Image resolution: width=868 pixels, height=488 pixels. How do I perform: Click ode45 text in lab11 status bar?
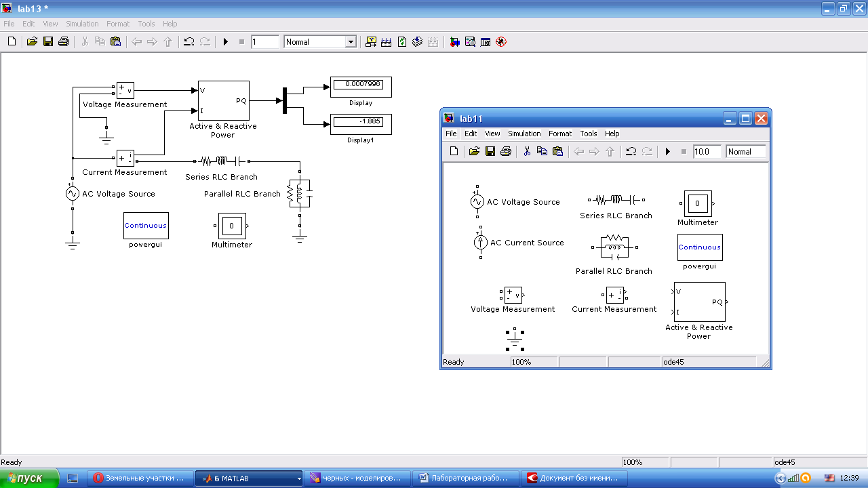[x=673, y=362]
